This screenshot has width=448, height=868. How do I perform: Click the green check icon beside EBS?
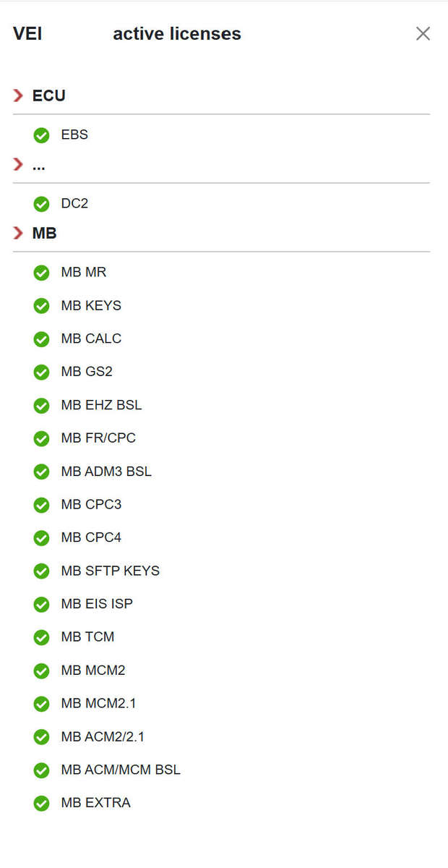42,135
